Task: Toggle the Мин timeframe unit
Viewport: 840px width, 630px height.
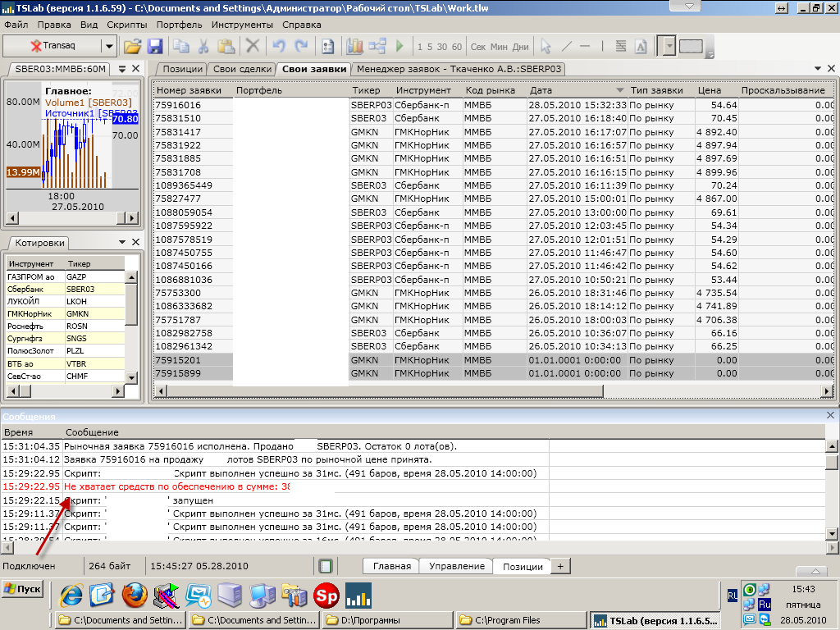Action: tap(500, 47)
